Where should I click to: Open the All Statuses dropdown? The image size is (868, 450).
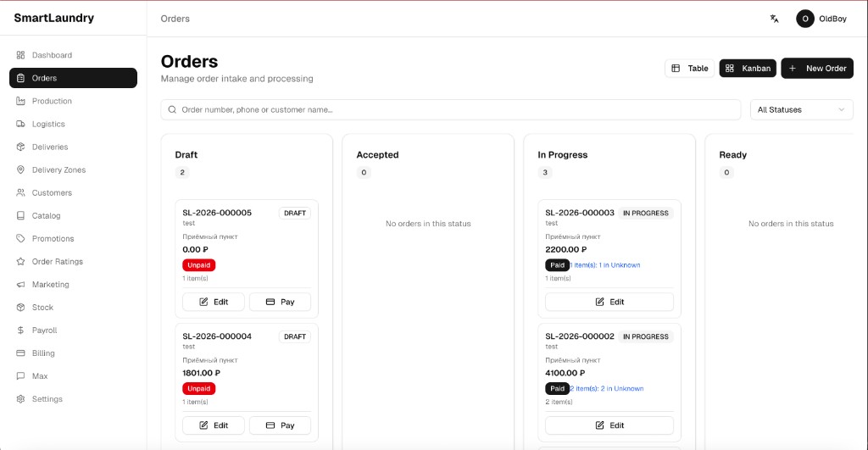[x=801, y=109]
